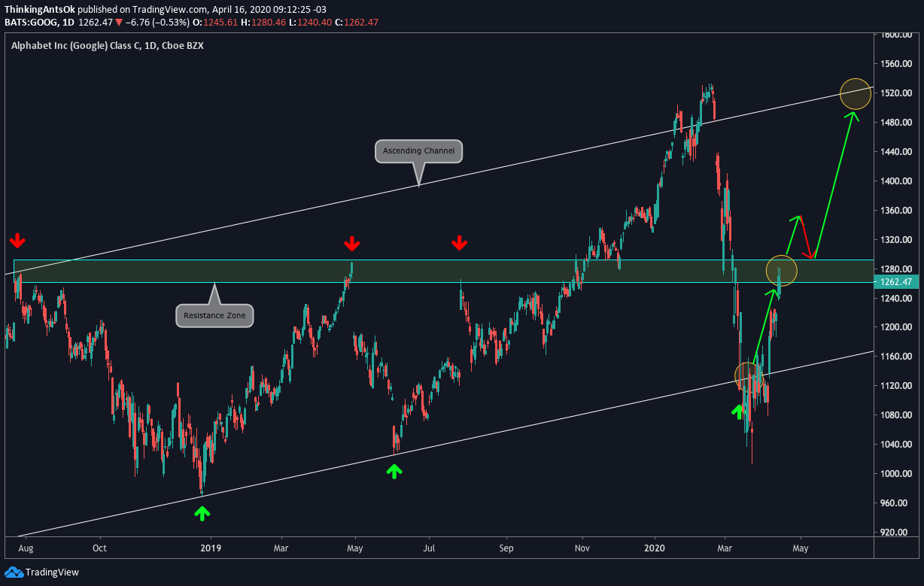Click the 1160.00 price axis label
Viewport: 924px width, 586px height.
(x=896, y=357)
